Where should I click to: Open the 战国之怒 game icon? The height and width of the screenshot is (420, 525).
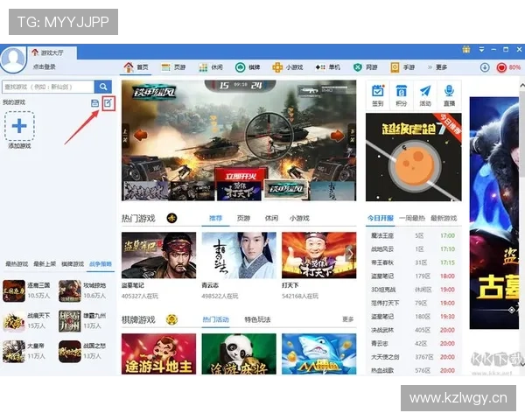click(70, 352)
